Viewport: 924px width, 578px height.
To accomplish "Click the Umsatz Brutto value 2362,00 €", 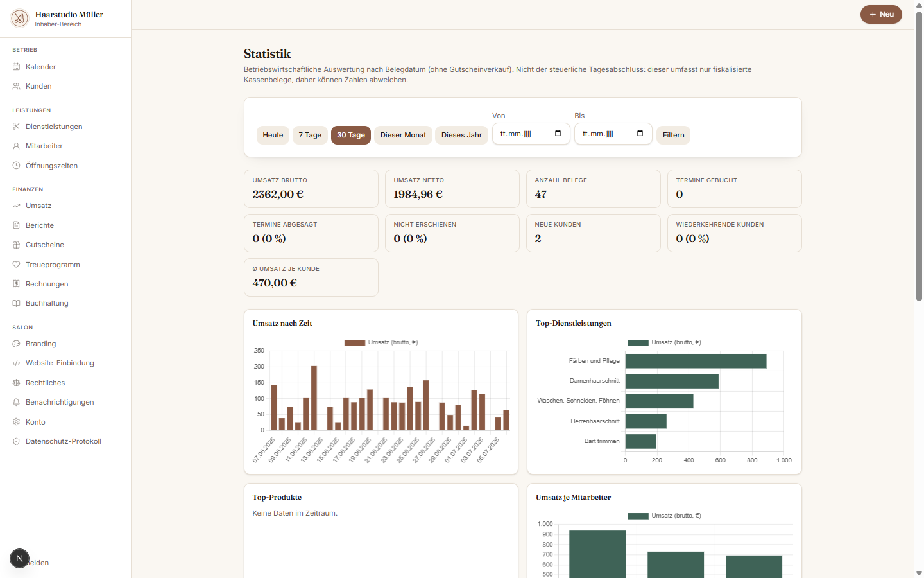I will pyautogui.click(x=278, y=194).
